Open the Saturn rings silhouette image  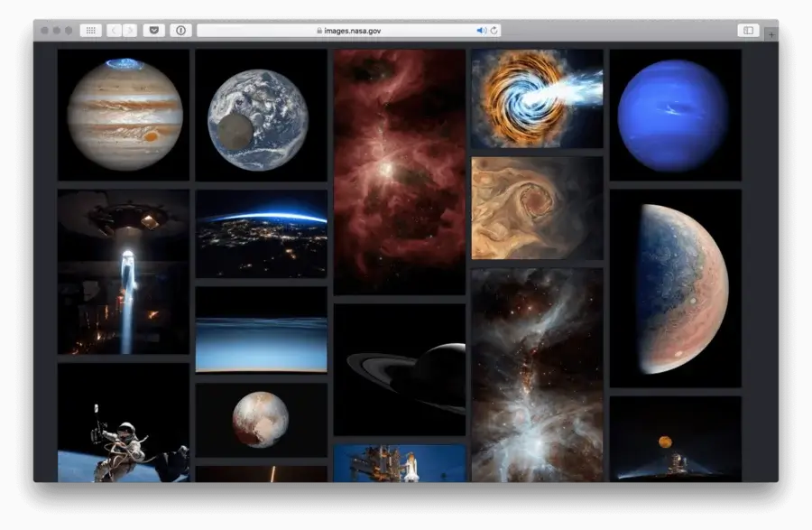[x=399, y=369]
